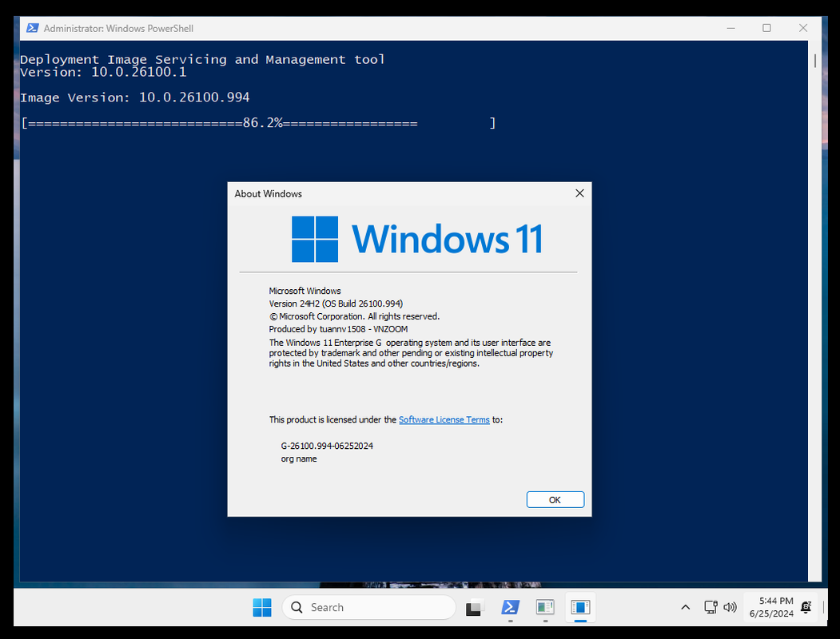This screenshot has height=639, width=840.
Task: Click the taskbar date 6/25/2024
Action: pyautogui.click(x=771, y=614)
